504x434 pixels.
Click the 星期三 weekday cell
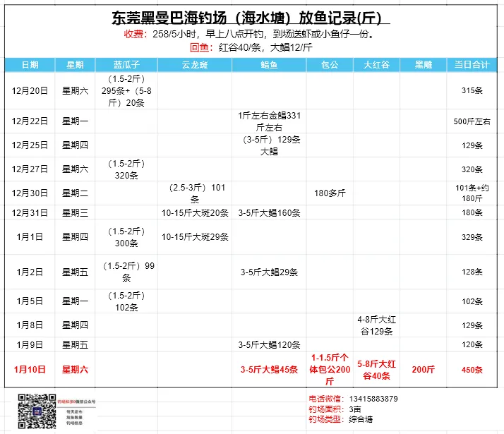(75, 212)
